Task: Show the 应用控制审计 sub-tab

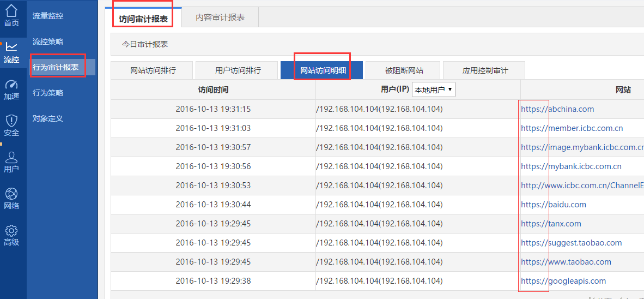Action: [485, 70]
